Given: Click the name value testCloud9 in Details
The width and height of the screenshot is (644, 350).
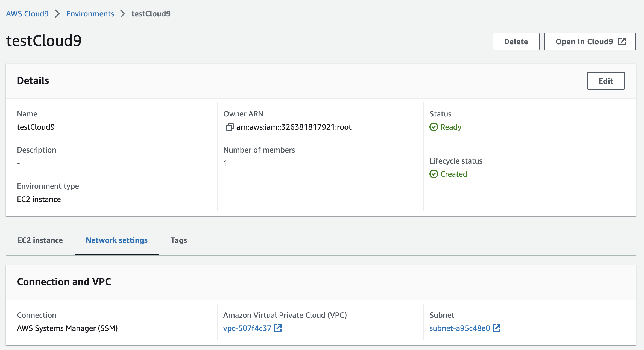Looking at the screenshot, I should tap(36, 127).
